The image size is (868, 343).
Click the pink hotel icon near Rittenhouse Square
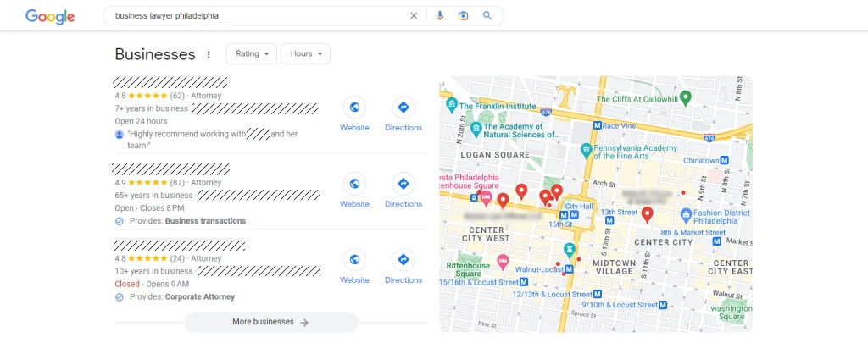[503, 262]
